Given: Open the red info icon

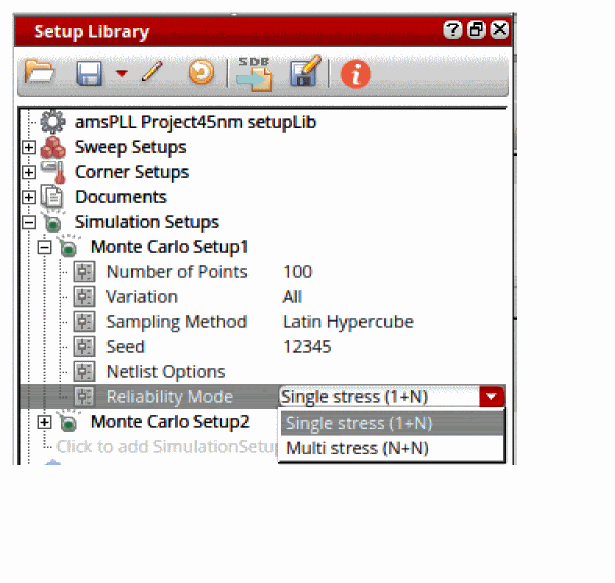Looking at the screenshot, I should pyautogui.click(x=355, y=74).
